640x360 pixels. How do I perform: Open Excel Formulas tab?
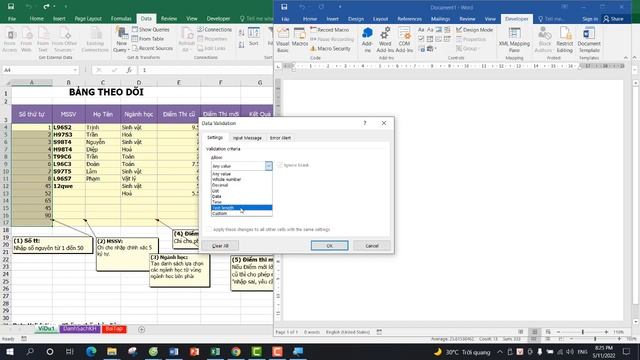pyautogui.click(x=121, y=18)
